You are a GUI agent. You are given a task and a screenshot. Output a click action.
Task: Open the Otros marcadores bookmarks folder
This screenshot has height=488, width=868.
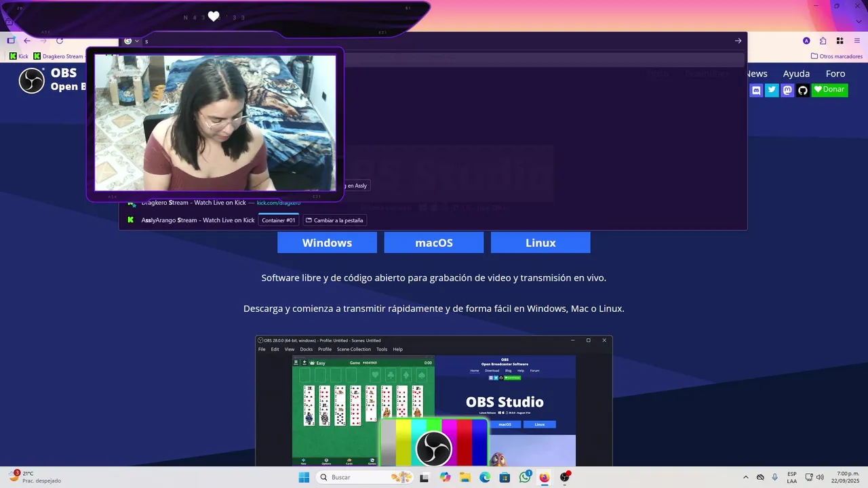[837, 56]
